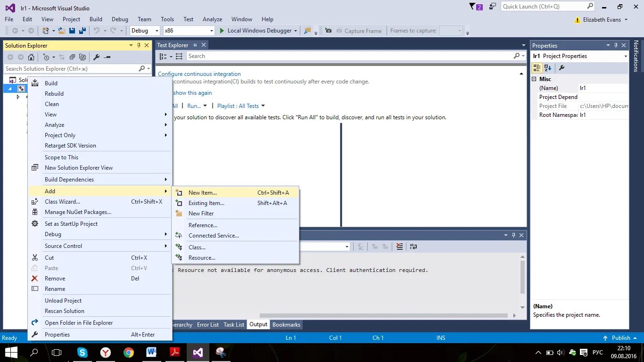
Task: Open the Properties object selector dropdown
Action: [x=626, y=56]
